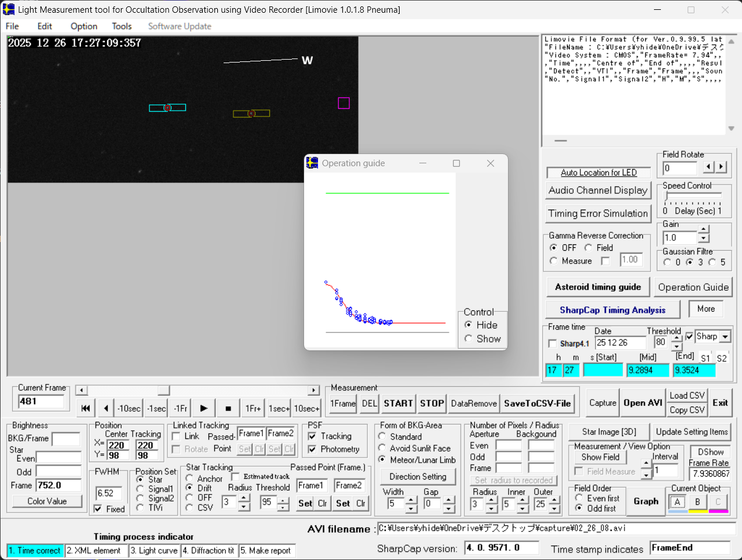742x560 pixels.
Task: Rotate field left using the left arrow
Action: click(x=708, y=167)
